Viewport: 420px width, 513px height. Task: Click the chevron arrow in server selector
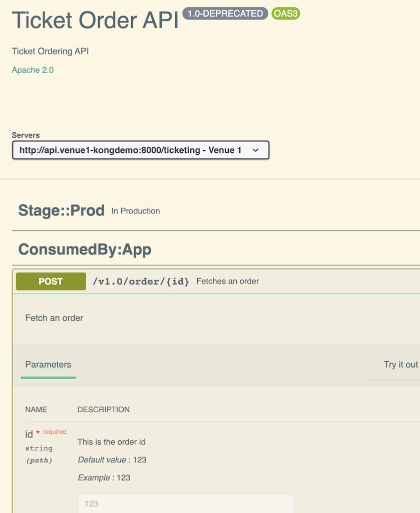255,150
